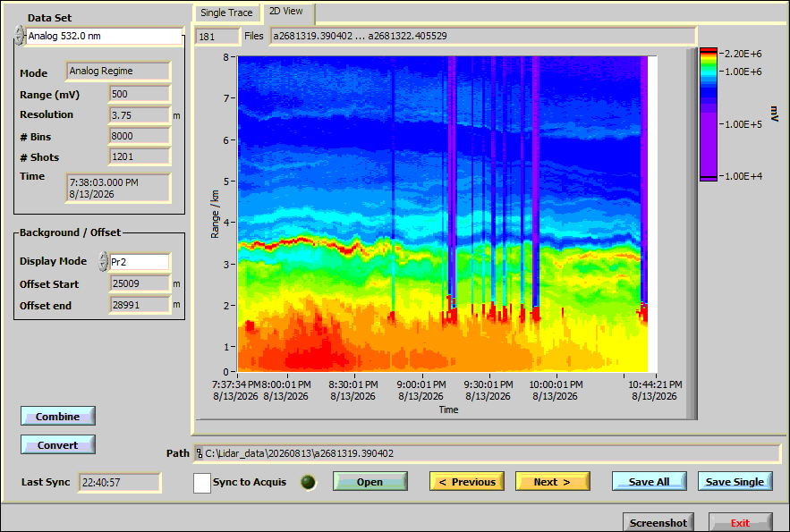Click the Screenshot button
This screenshot has height=532, width=790.
pyautogui.click(x=658, y=522)
